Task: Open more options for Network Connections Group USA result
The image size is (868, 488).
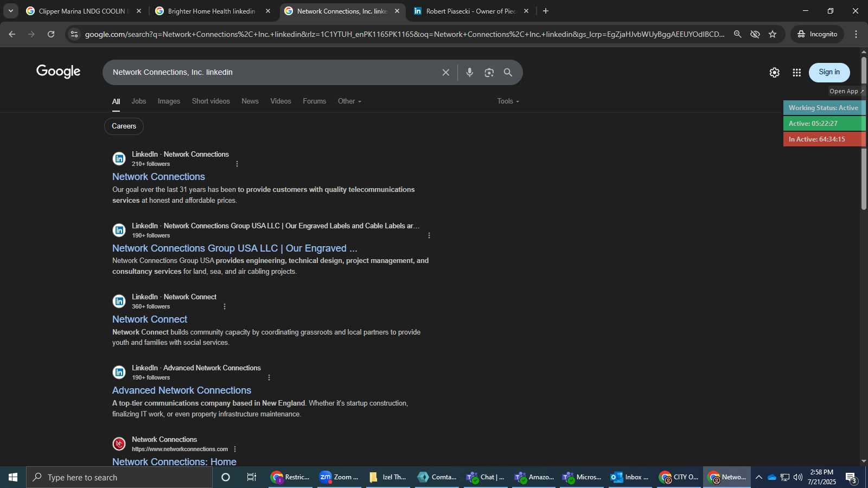Action: [x=429, y=235]
